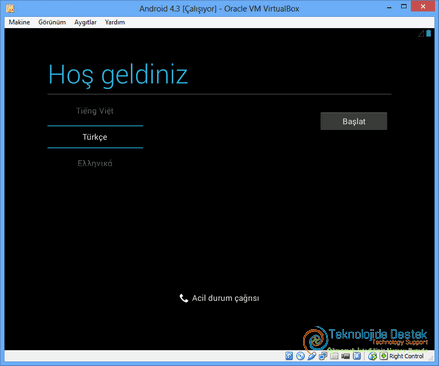The height and width of the screenshot is (366, 439).
Task: Click the VirtualBox window title bar icon
Action: [x=10, y=8]
